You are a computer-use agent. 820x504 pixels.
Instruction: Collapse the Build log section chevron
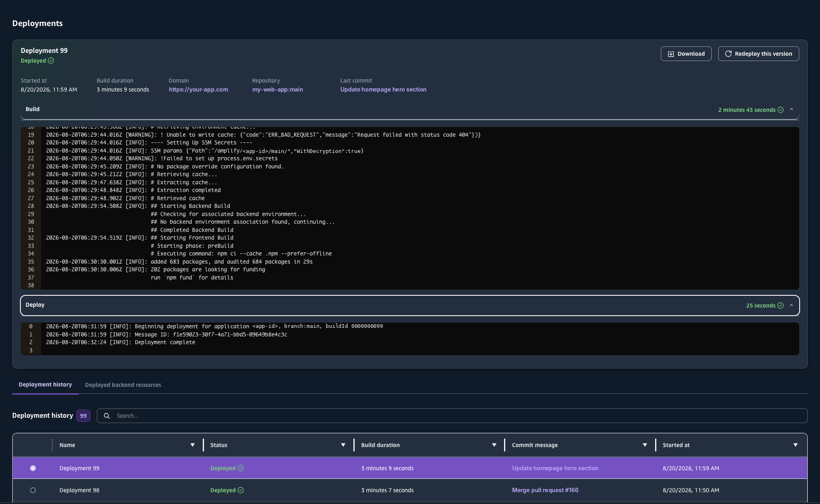[x=791, y=109]
